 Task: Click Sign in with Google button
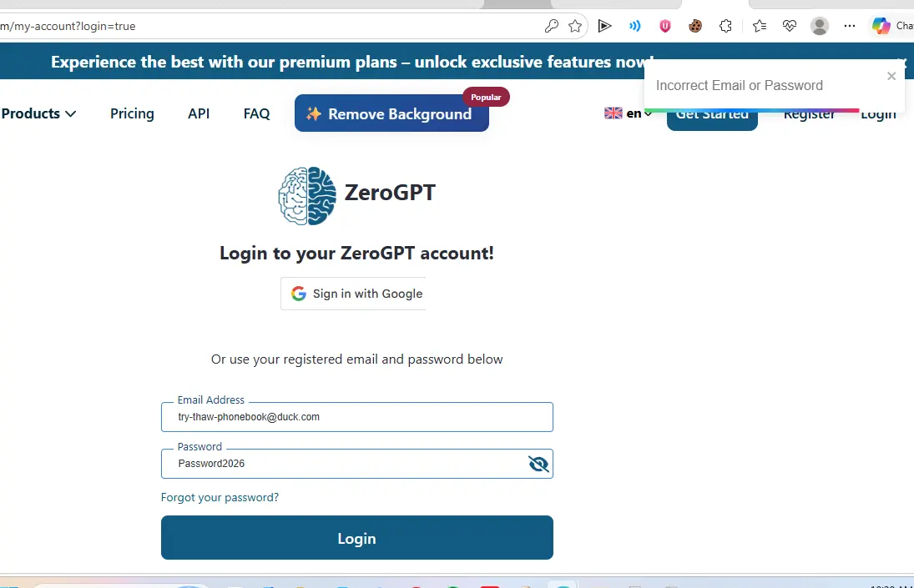[354, 294]
